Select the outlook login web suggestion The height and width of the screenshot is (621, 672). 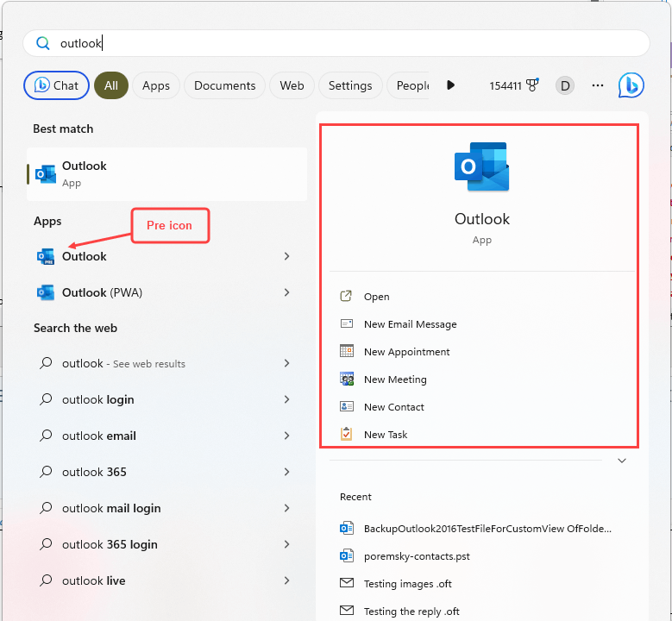tap(97, 399)
